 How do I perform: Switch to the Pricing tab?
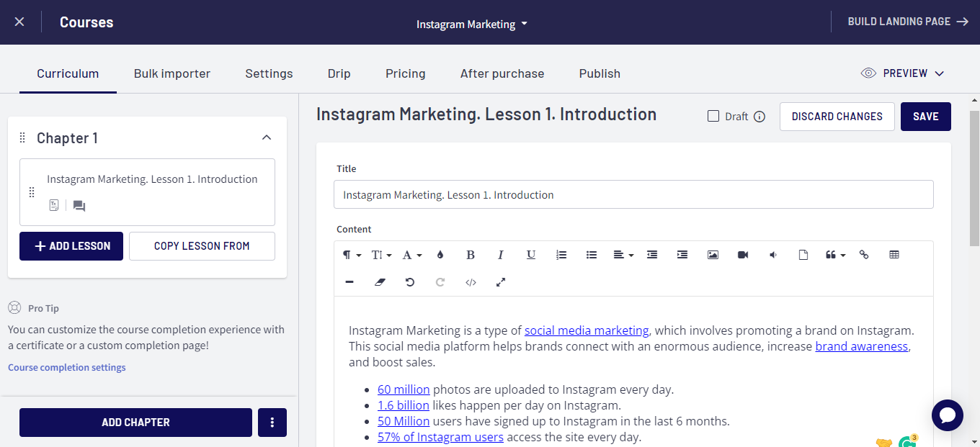point(405,73)
